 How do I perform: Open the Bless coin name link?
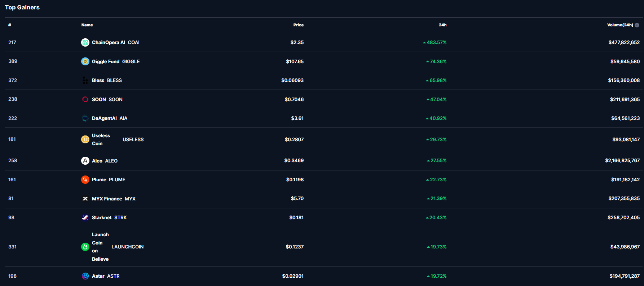click(x=98, y=80)
